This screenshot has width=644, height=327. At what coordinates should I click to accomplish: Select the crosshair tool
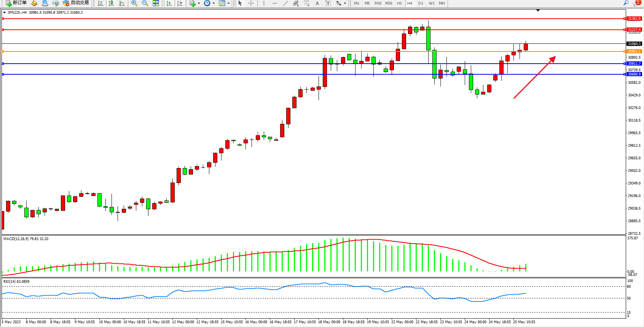click(x=251, y=3)
